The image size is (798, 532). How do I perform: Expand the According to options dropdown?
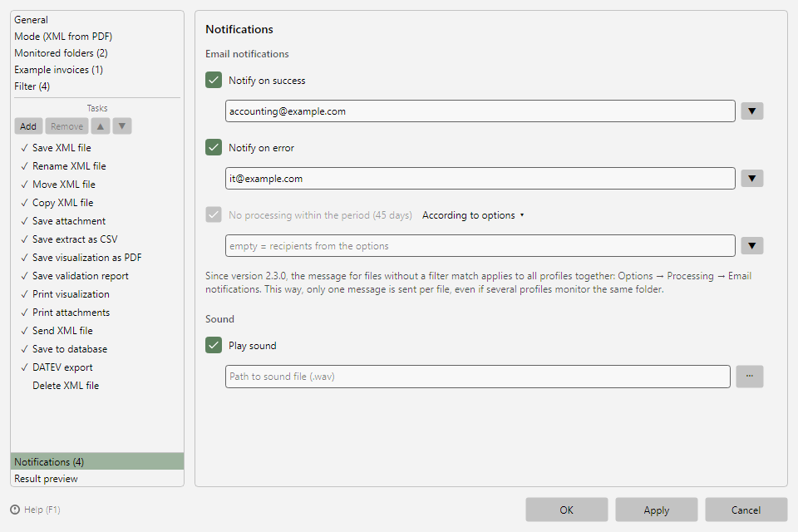473,214
